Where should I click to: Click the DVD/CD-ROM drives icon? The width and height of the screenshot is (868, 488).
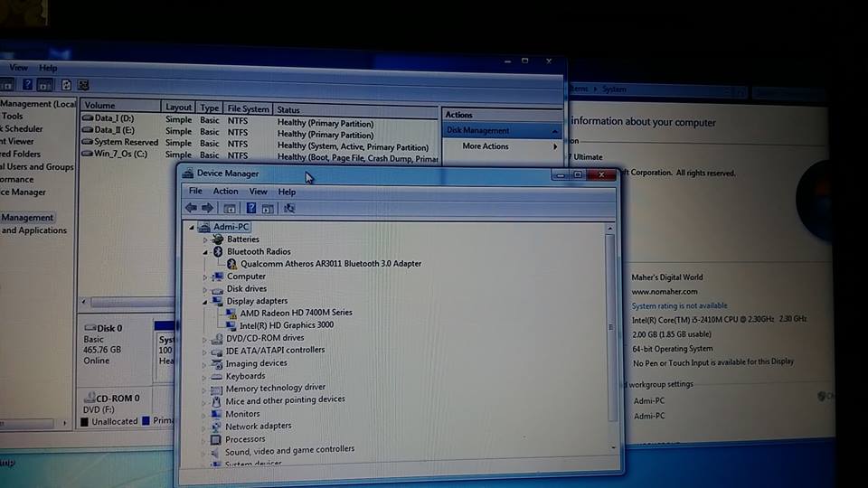217,338
